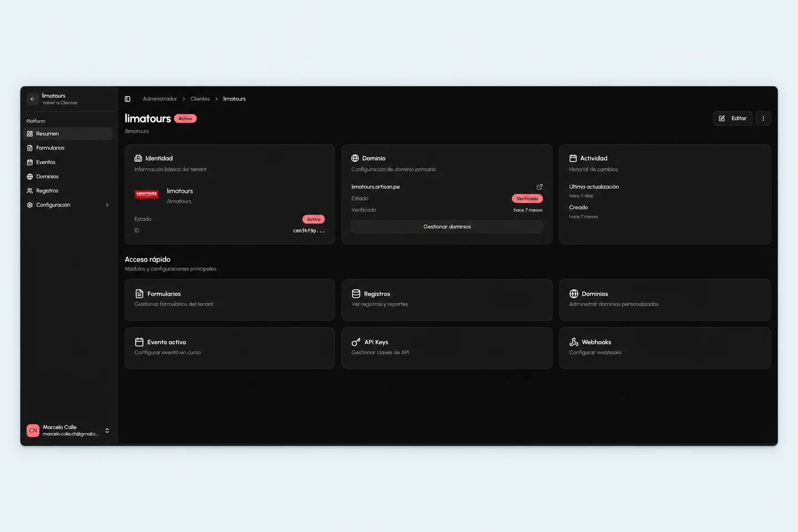Click the API Keys key icon
798x532 pixels.
pos(356,342)
